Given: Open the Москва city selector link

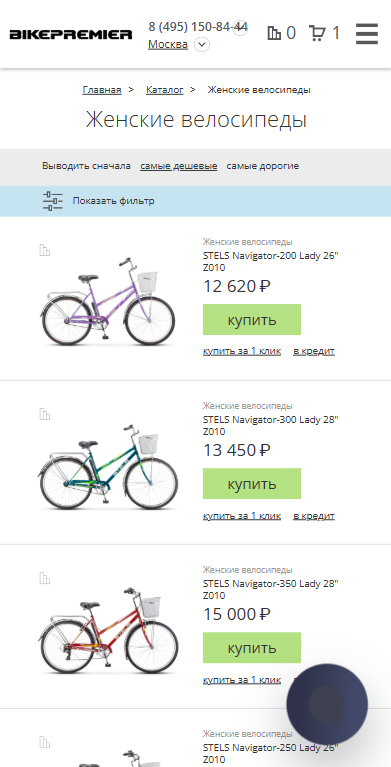Looking at the screenshot, I should coord(168,45).
